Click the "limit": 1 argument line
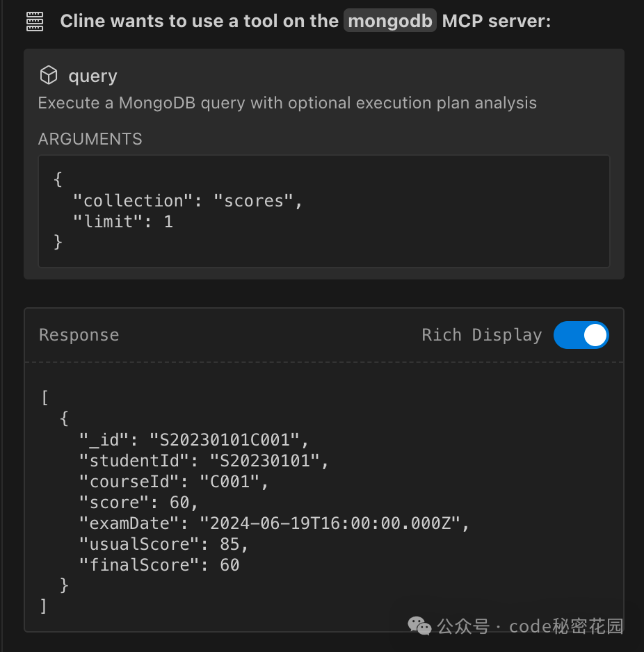The image size is (644, 652). click(x=122, y=222)
